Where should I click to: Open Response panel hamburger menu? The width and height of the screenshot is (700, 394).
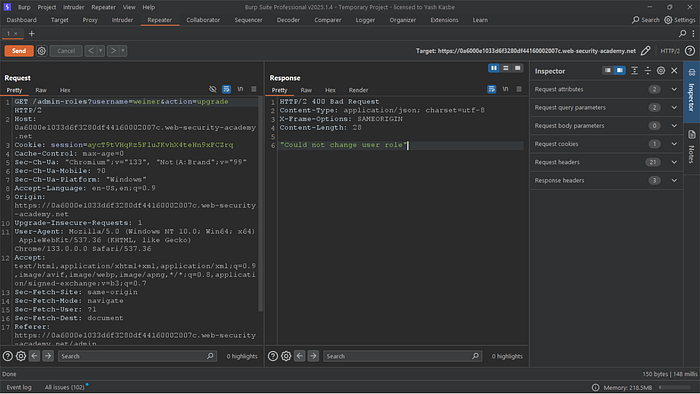pos(519,89)
